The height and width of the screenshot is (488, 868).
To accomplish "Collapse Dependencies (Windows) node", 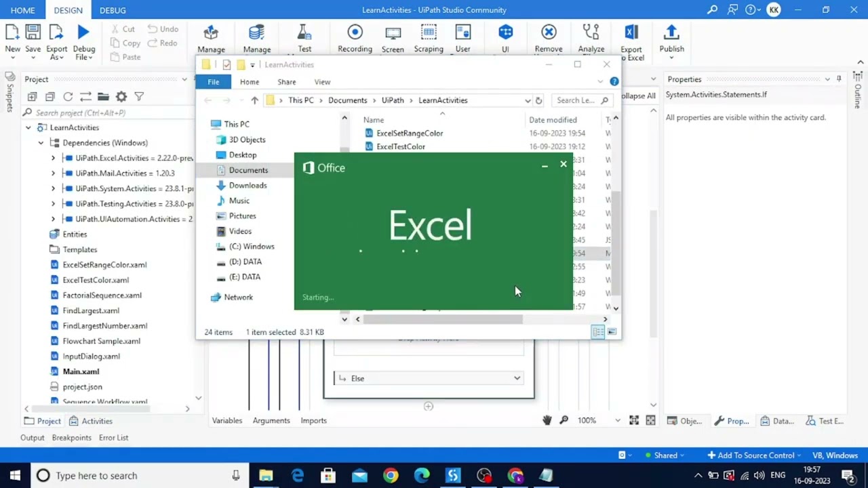I will pos(41,142).
